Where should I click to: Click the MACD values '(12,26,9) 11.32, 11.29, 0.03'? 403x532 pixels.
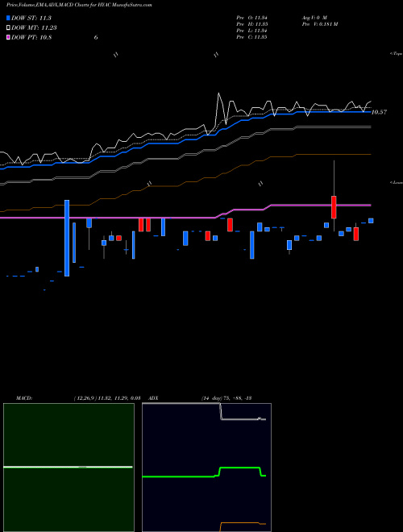pyautogui.click(x=107, y=398)
